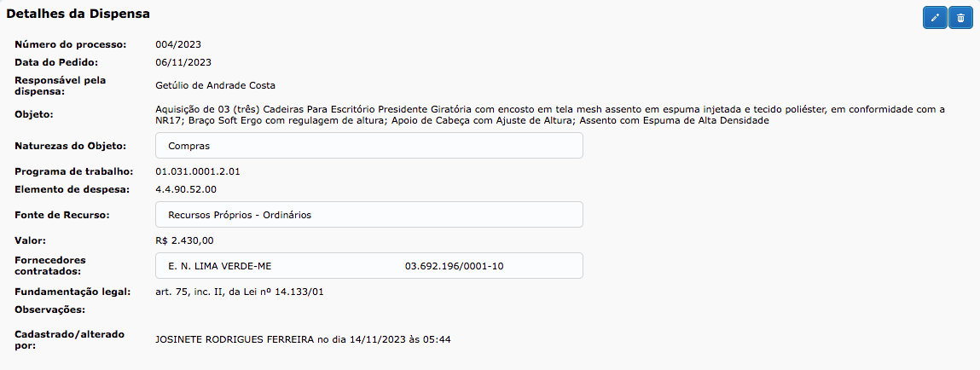Click the Número do processo label

point(71,44)
